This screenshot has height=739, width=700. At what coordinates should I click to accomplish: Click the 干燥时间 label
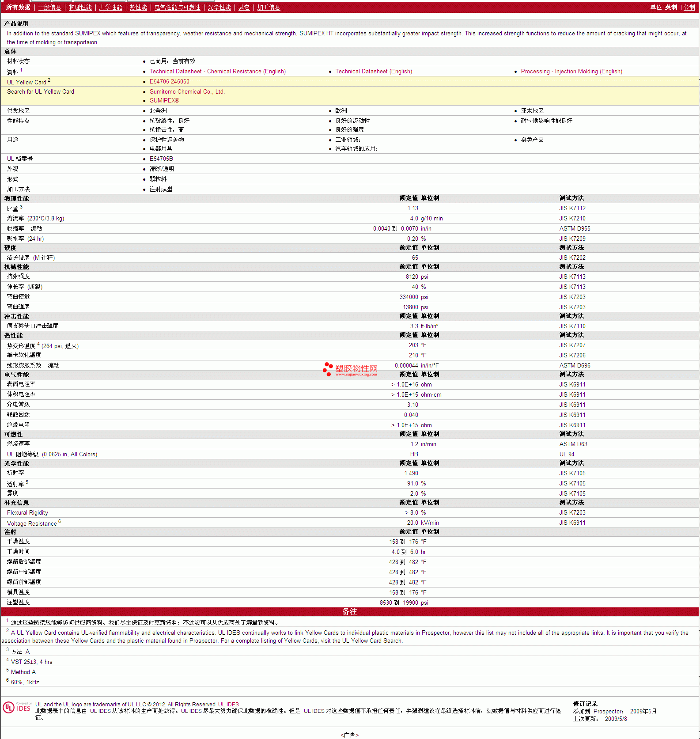(x=18, y=551)
